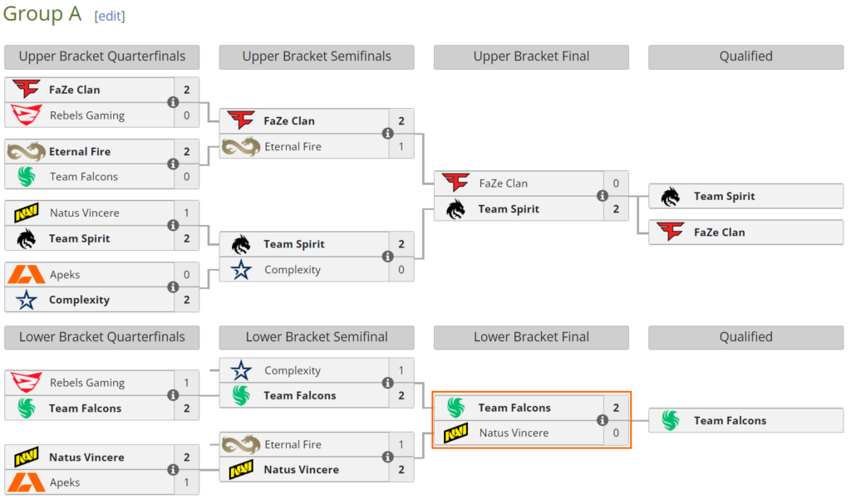The width and height of the screenshot is (851, 504).
Task: Click the Team Spirit dragon logo in Qualified column
Action: 671,197
